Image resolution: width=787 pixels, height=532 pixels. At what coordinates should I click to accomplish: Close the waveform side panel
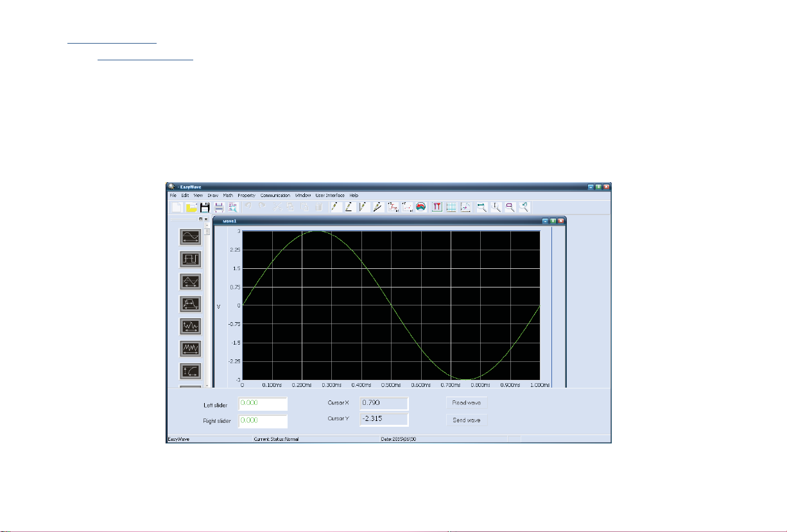click(x=206, y=219)
